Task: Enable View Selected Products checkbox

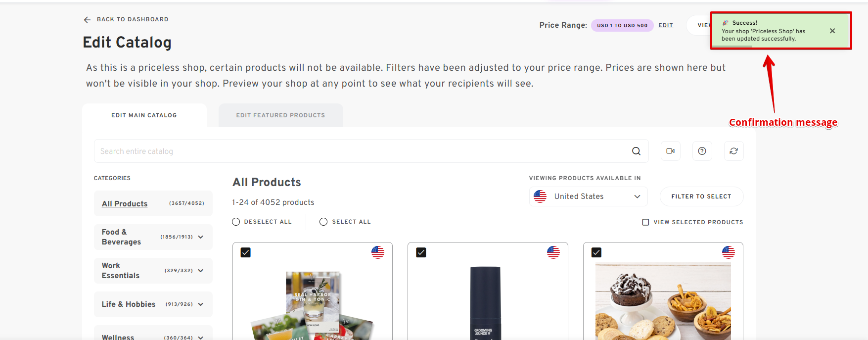Action: coord(645,222)
